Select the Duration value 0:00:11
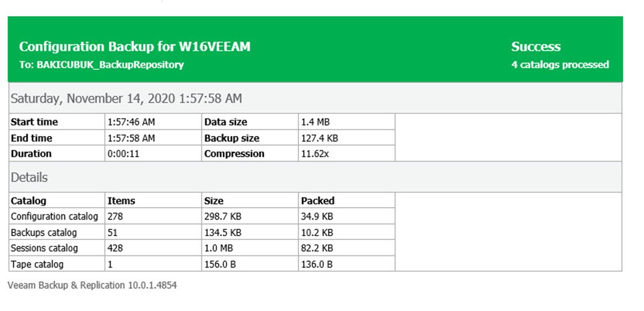This screenshot has width=644, height=311. pyautogui.click(x=122, y=154)
